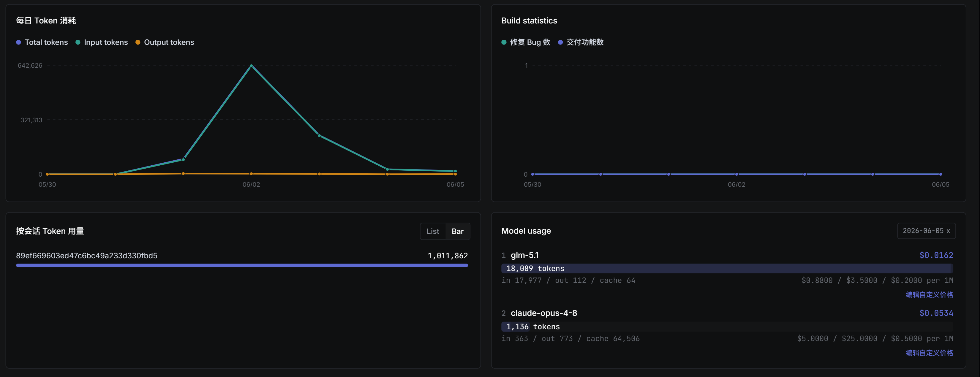Click the 每日 Token 消耗 heading

pos(46,20)
